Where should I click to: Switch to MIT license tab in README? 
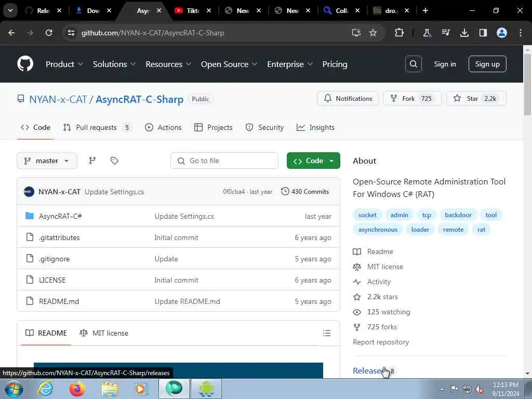click(x=104, y=333)
